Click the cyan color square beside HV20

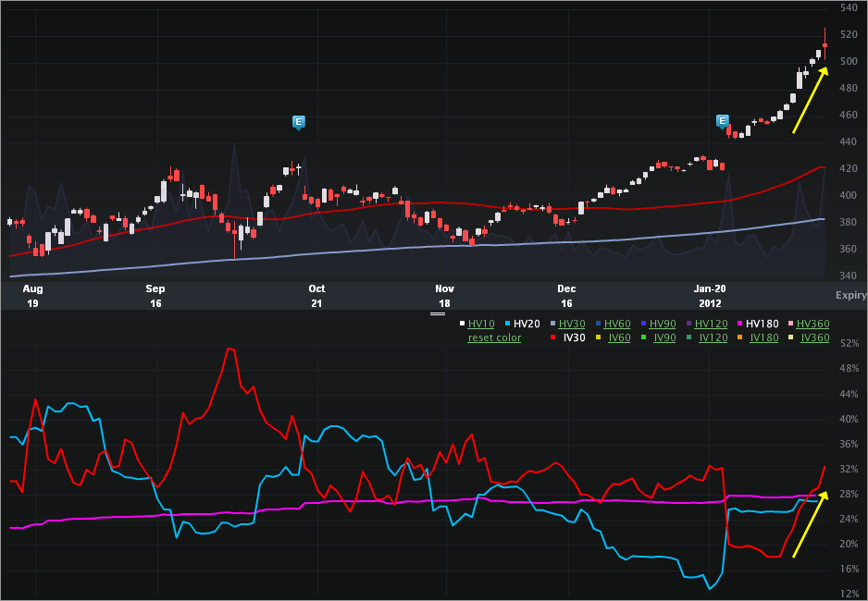[506, 322]
